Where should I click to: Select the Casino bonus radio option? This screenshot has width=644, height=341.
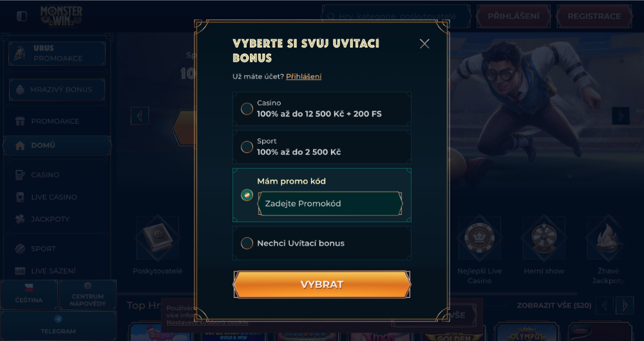point(247,109)
